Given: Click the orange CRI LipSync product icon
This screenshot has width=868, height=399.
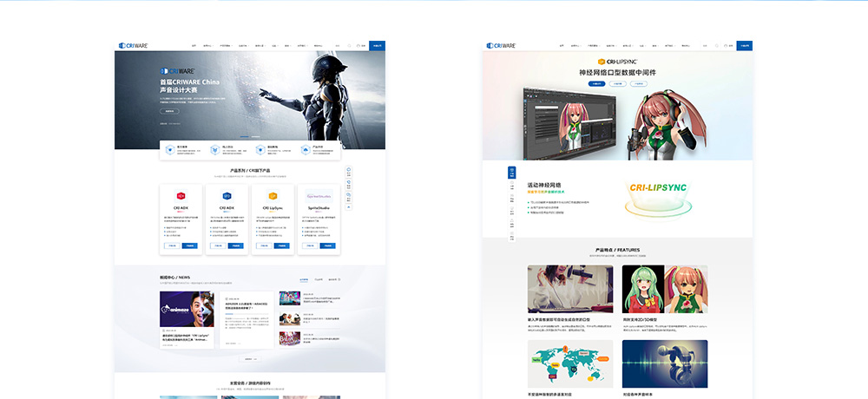Looking at the screenshot, I should pos(273,195).
